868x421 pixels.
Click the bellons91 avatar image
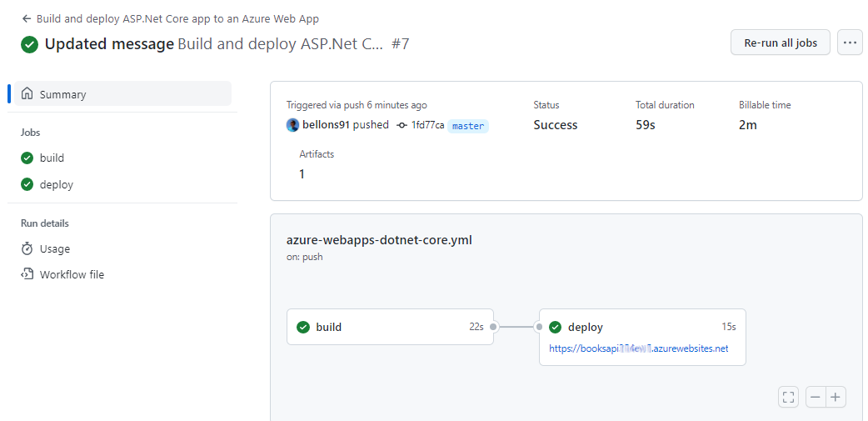293,125
